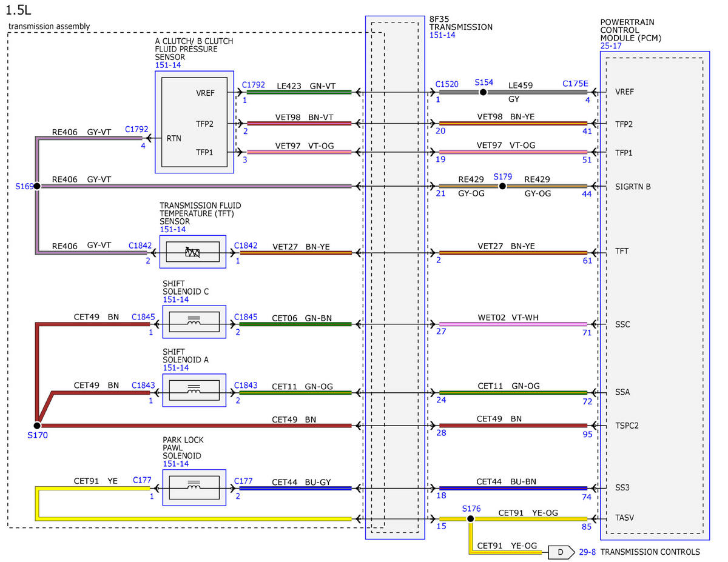The width and height of the screenshot is (728, 562).
Task: Click the 8F35 Transmission title
Action: [x=461, y=23]
